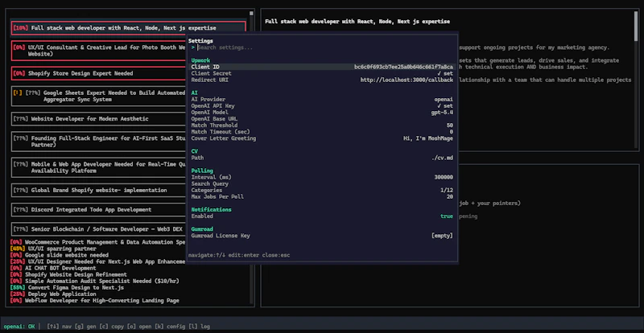Select the Gumroad License Key setting
Viewport: 644px width, 333px height.
tap(322, 236)
